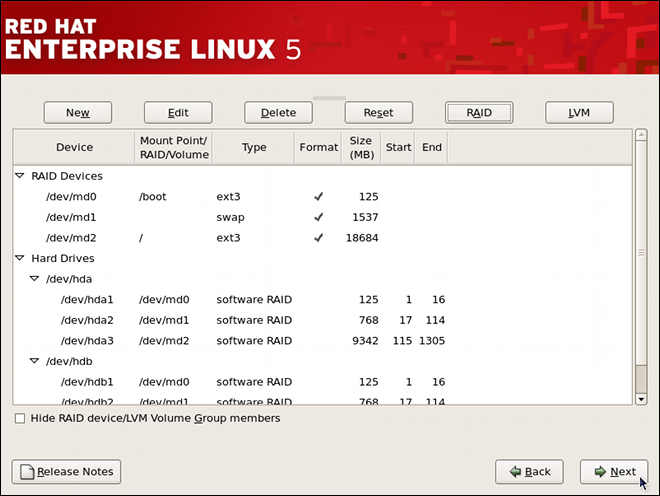Image resolution: width=660 pixels, height=496 pixels.
Task: Proceed with the Next button
Action: click(x=614, y=472)
